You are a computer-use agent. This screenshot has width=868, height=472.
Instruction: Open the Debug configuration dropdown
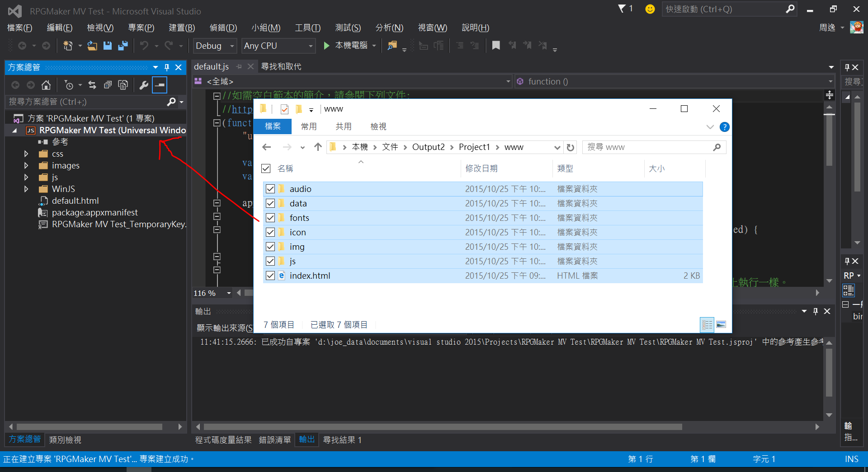(215, 46)
